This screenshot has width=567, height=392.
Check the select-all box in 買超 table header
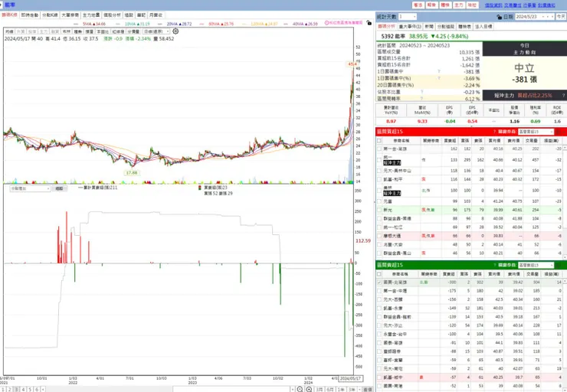(379, 141)
